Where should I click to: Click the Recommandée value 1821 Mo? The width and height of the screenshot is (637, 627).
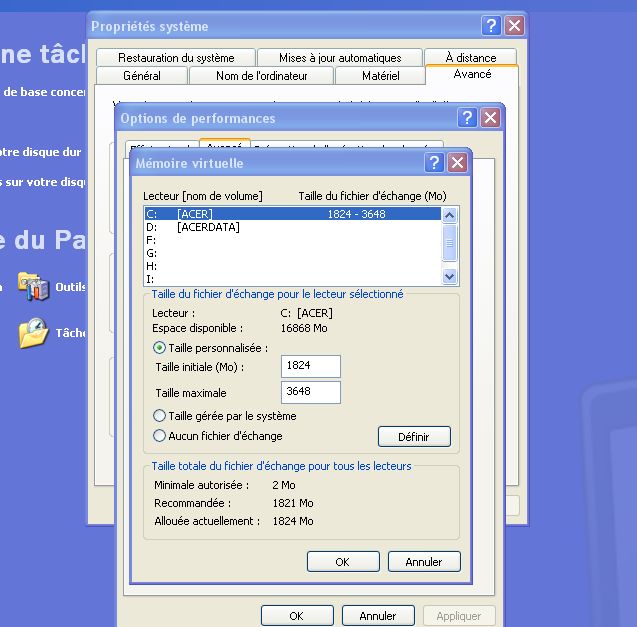click(x=293, y=503)
